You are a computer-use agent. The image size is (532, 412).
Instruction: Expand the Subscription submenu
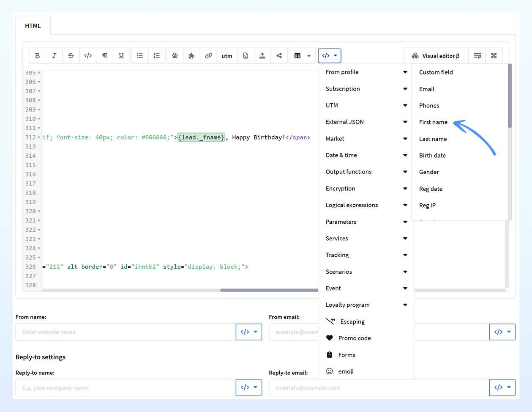tap(366, 89)
